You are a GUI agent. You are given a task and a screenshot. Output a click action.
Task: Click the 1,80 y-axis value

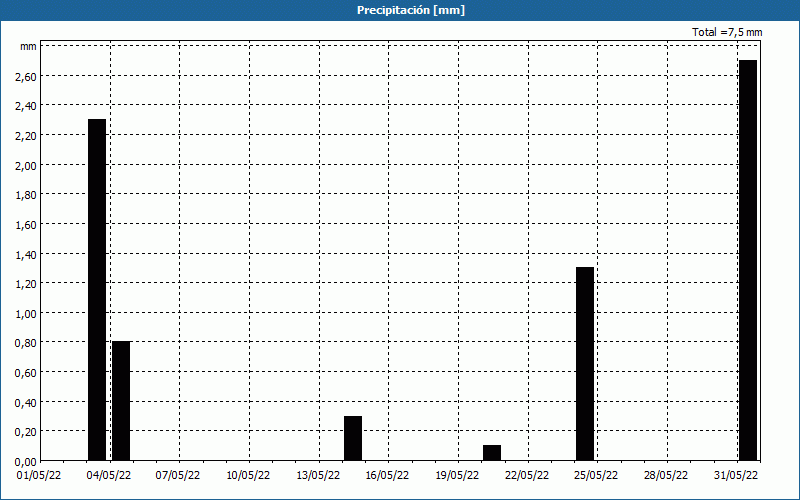coord(27,195)
